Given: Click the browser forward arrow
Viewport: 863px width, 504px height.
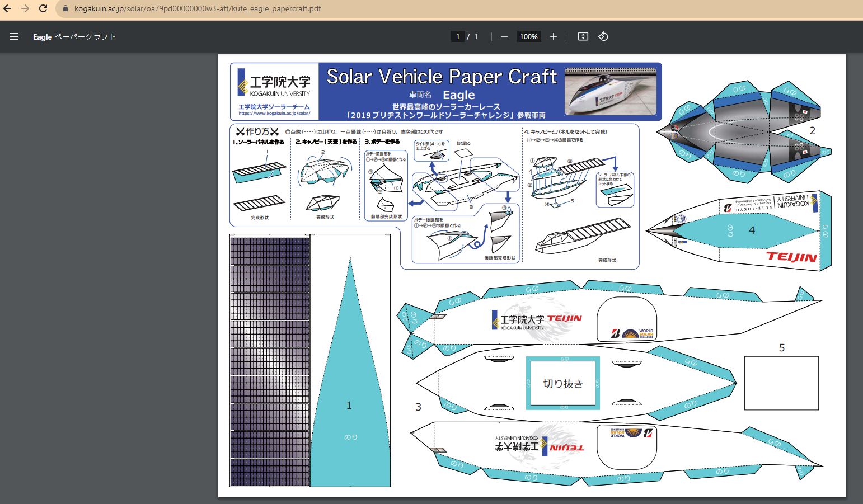Looking at the screenshot, I should coord(25,8).
